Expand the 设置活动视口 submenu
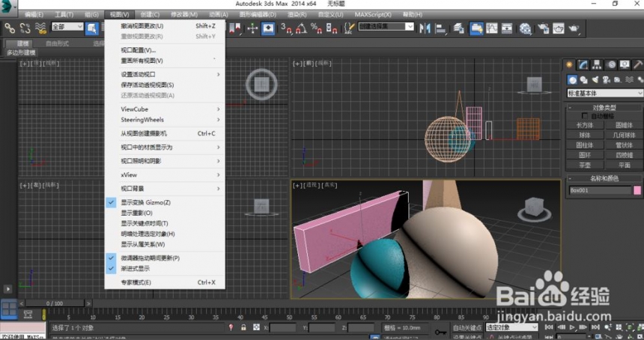 (165, 74)
